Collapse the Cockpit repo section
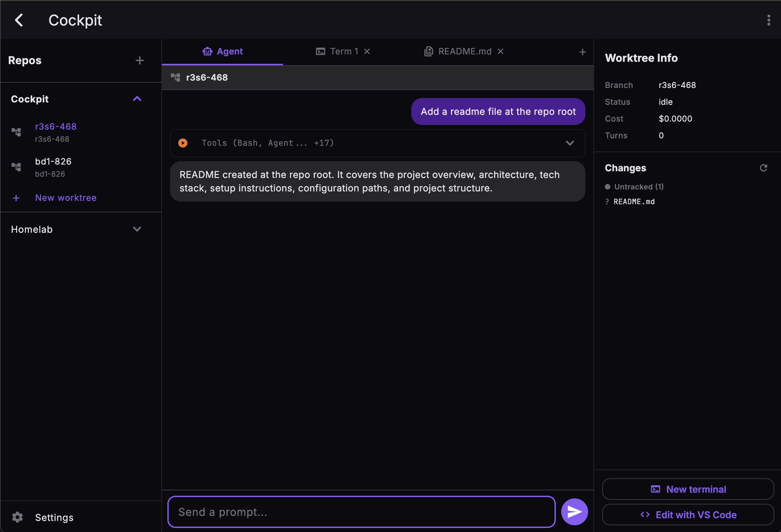The image size is (781, 532). [x=137, y=99]
